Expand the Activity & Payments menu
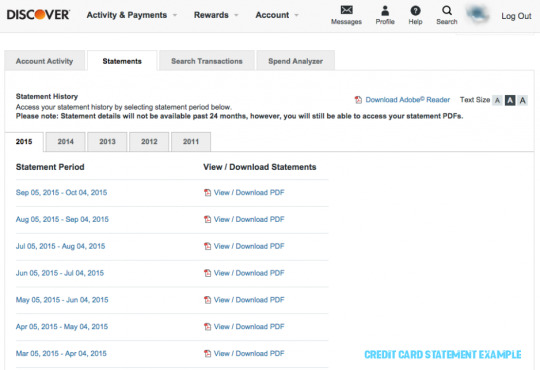 (x=131, y=15)
